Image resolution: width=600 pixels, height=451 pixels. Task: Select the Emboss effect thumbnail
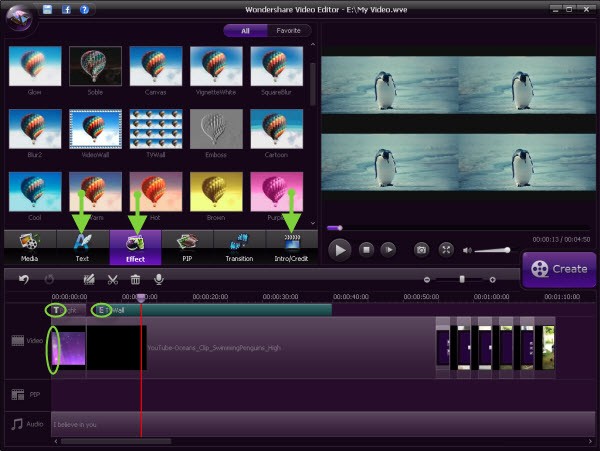pos(216,130)
